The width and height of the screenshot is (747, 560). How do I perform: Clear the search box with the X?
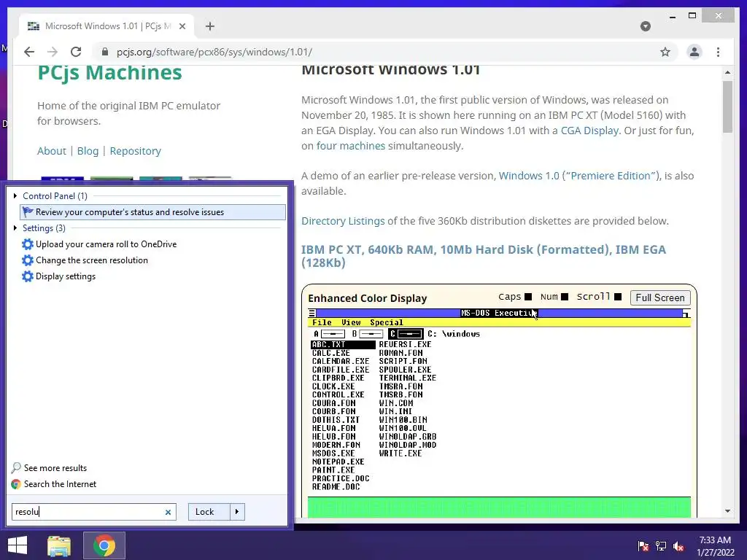click(x=168, y=513)
